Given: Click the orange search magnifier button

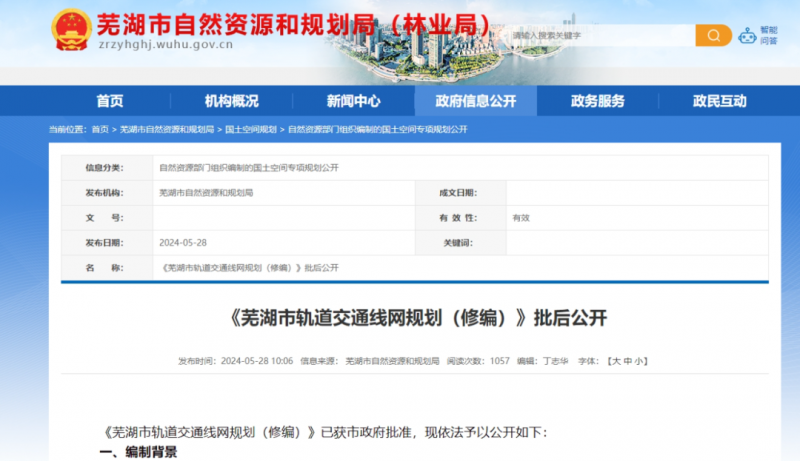Looking at the screenshot, I should tap(713, 36).
